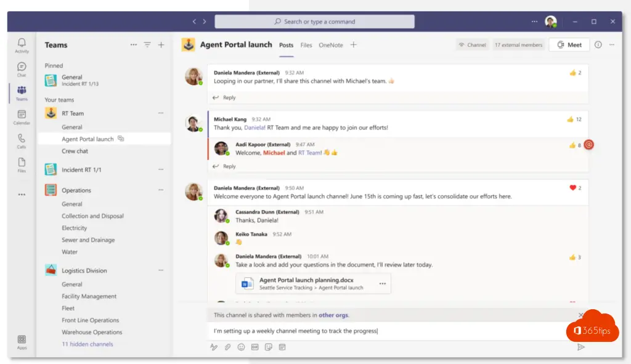
Task: Open the Collection and Disposal channel
Action: click(x=92, y=216)
